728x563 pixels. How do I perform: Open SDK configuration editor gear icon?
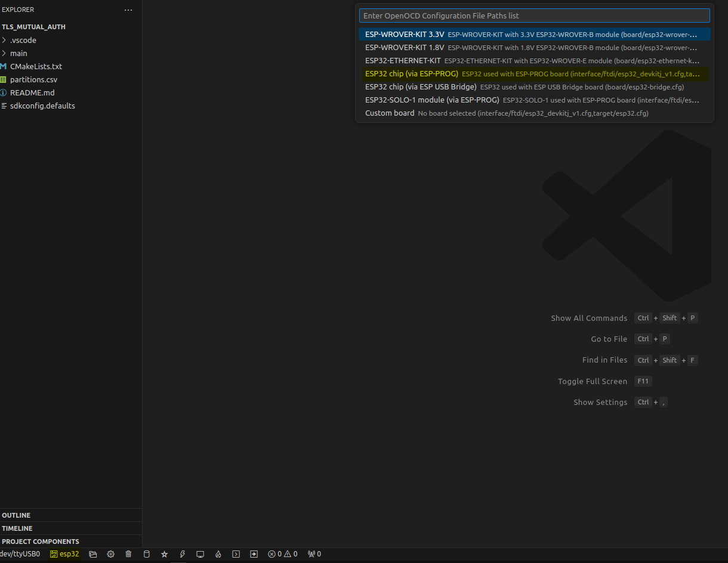click(x=111, y=554)
